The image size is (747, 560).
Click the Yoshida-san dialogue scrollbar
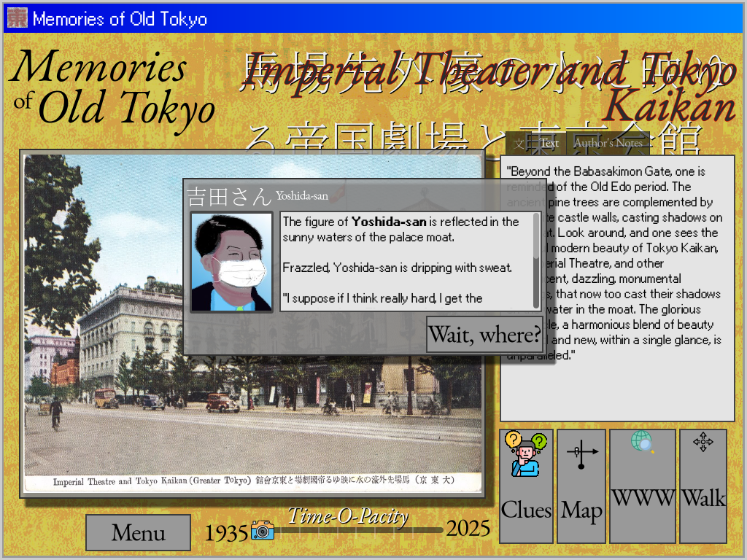click(x=536, y=261)
